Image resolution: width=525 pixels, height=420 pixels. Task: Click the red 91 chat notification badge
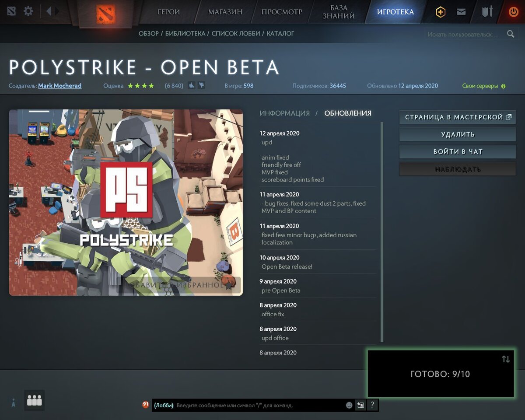click(146, 405)
